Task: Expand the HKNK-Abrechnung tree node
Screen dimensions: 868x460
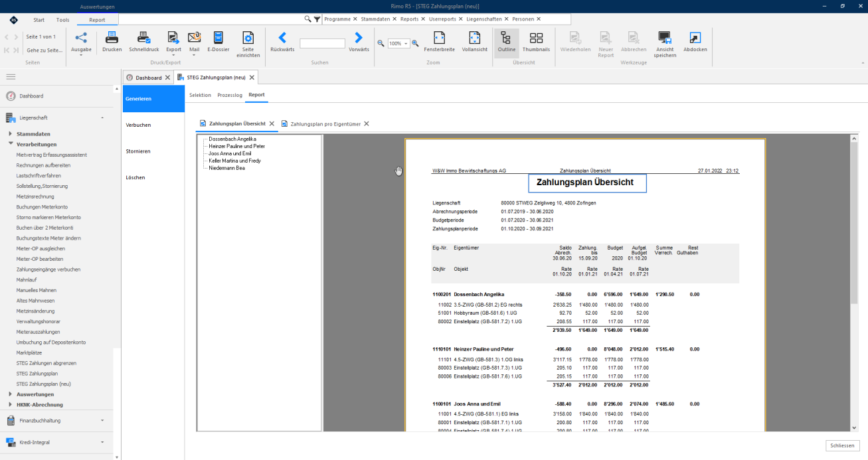Action: pyautogui.click(x=11, y=404)
